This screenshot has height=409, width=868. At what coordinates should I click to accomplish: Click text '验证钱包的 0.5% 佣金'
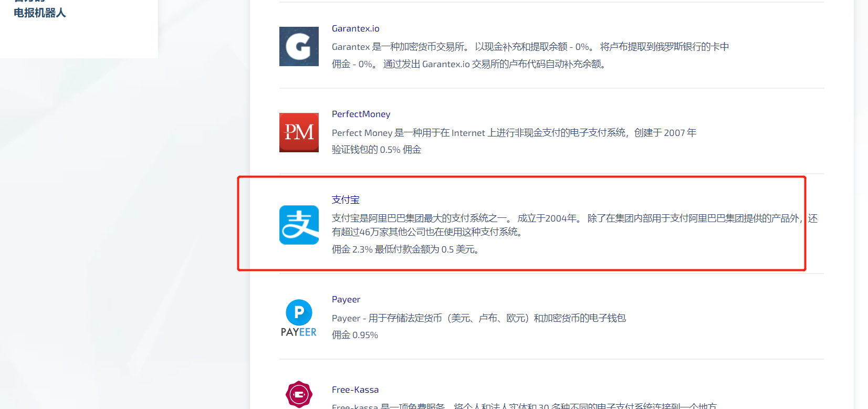377,150
